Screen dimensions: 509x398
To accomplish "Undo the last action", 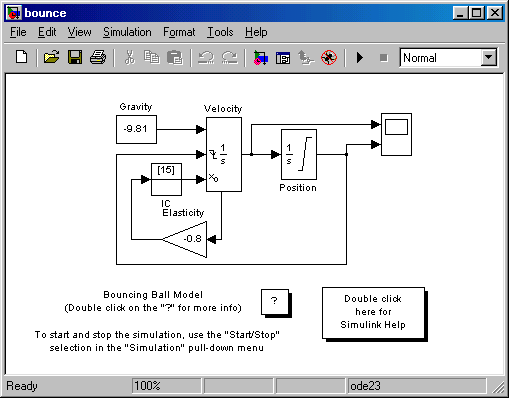I will tap(206, 57).
